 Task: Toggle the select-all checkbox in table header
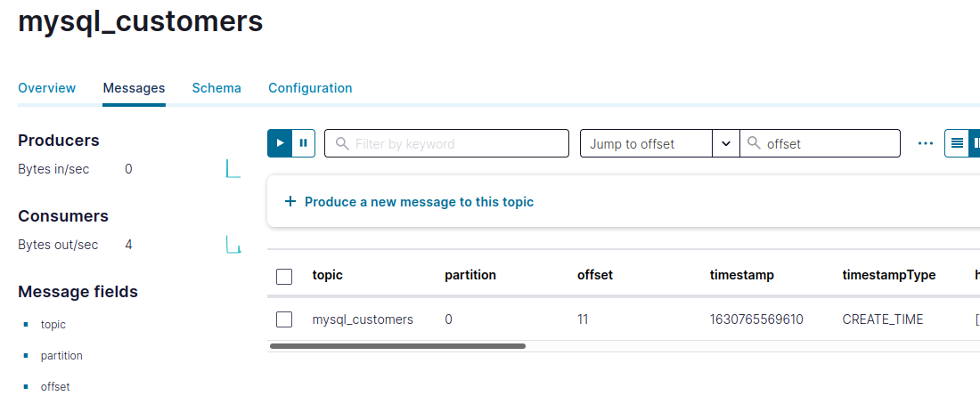[x=284, y=276]
